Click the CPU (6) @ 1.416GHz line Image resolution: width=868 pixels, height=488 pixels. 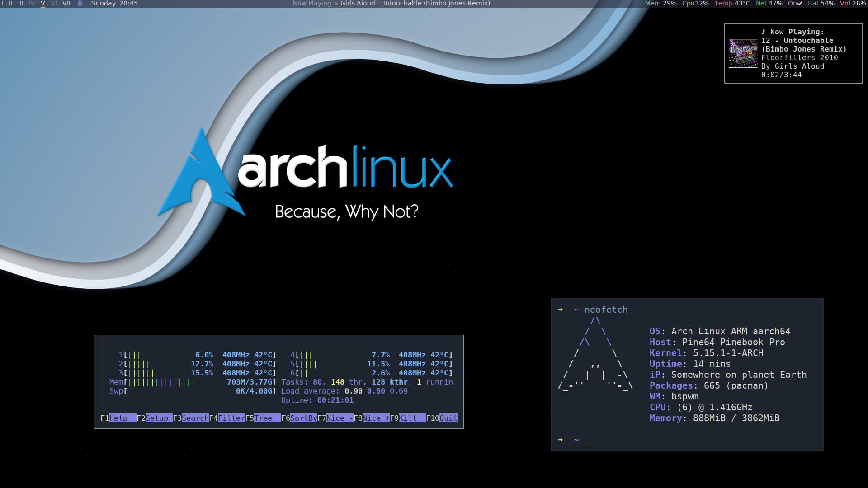click(x=701, y=407)
